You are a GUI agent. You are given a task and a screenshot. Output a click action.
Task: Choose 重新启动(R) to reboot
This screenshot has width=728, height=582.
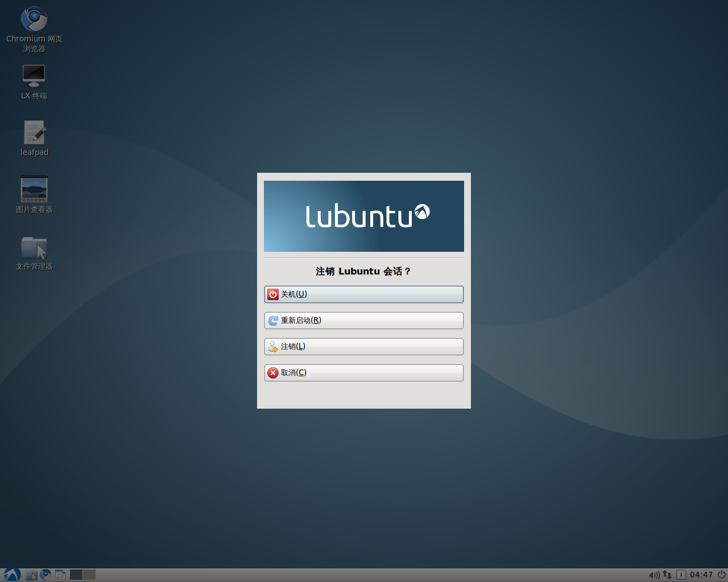364,321
